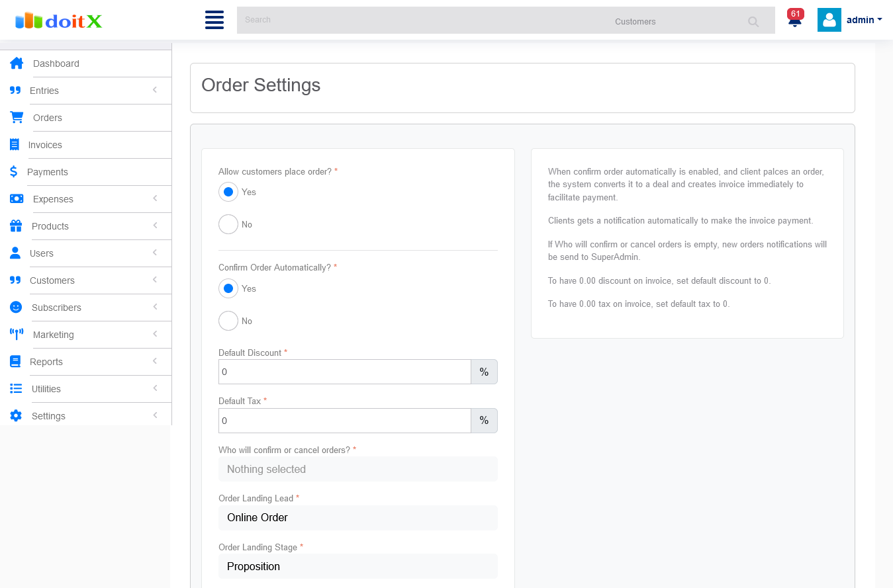This screenshot has width=893, height=588.
Task: Click the Orders shopping cart icon
Action: click(17, 118)
